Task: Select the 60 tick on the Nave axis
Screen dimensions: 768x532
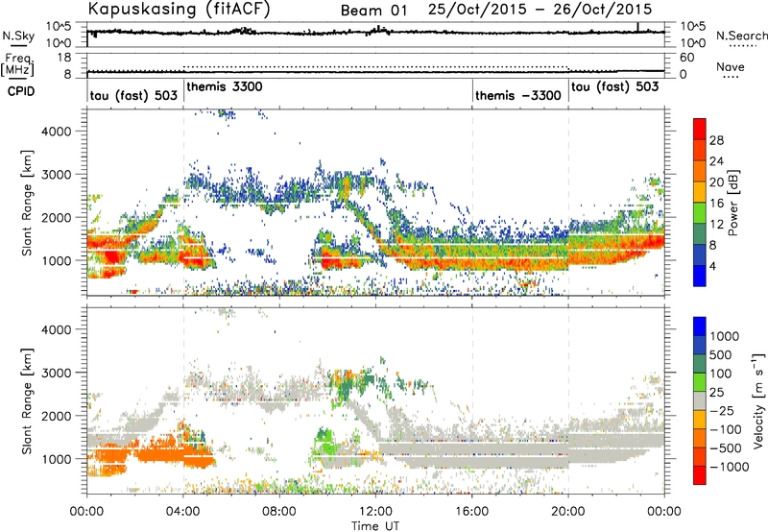Action: pos(686,58)
